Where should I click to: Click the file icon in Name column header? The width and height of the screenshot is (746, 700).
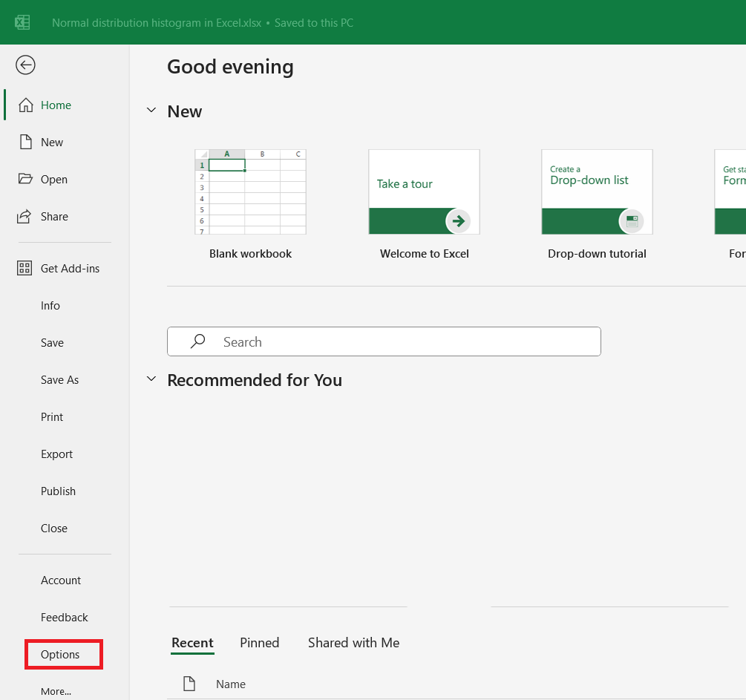point(189,684)
